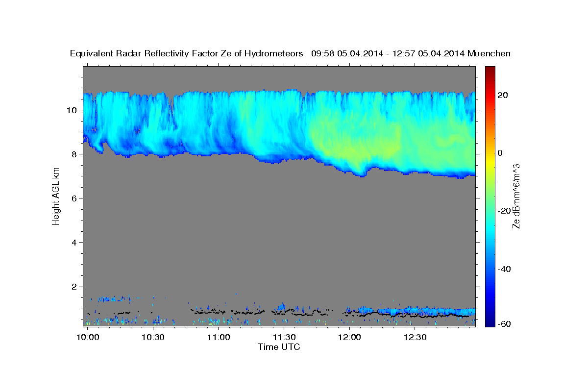Click the '10:00' time tick label
The width and height of the screenshot is (588, 392).
(88, 338)
